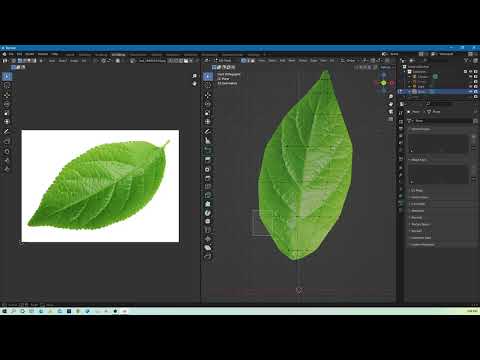Click the Windows Start button
The image size is (480, 360).
(5, 311)
